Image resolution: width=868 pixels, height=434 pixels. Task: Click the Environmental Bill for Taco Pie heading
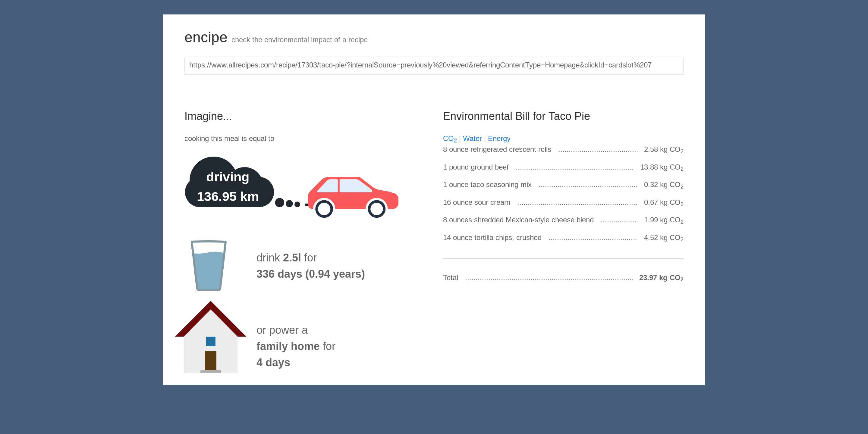pyautogui.click(x=516, y=116)
